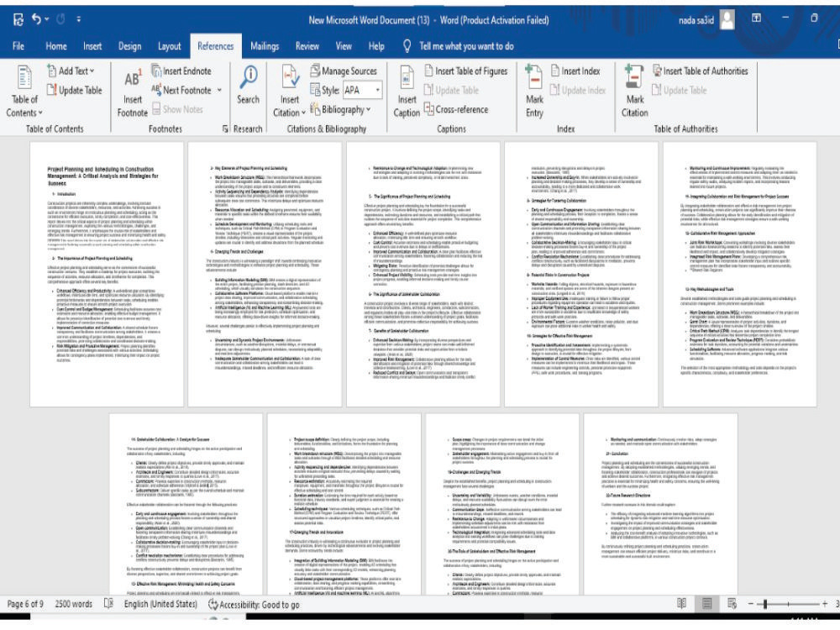Image resolution: width=840 pixels, height=630 pixels.
Task: Click the Show Notes button
Action: pos(178,109)
